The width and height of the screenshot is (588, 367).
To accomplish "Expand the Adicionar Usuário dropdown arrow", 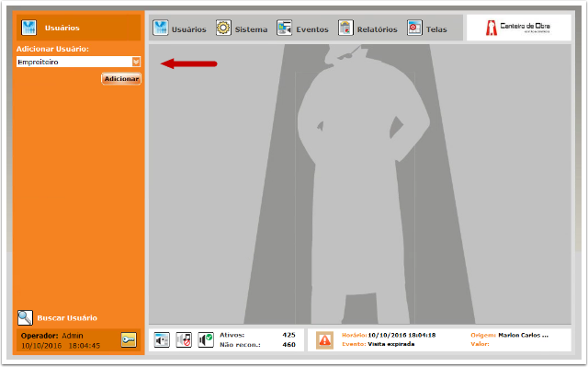I will click(x=136, y=62).
